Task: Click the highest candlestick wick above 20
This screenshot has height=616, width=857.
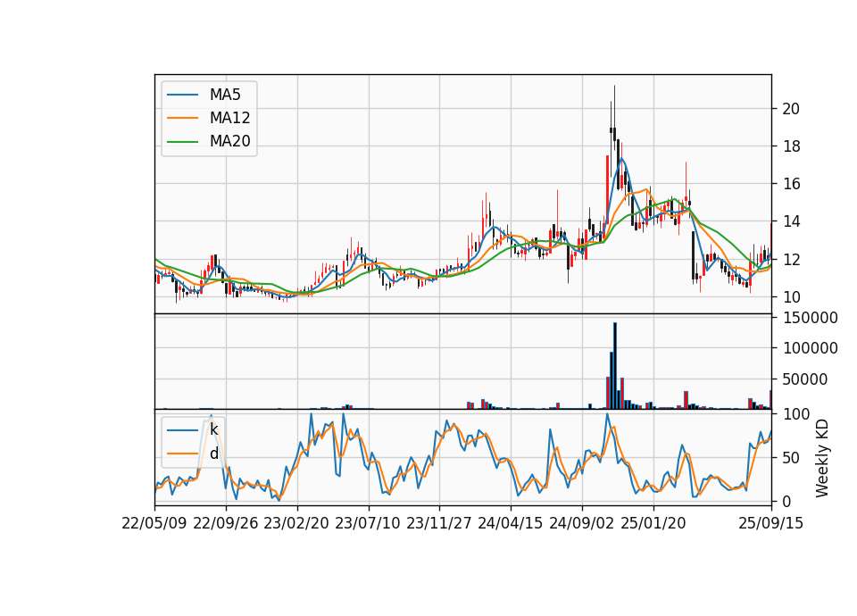Action: click(x=614, y=106)
